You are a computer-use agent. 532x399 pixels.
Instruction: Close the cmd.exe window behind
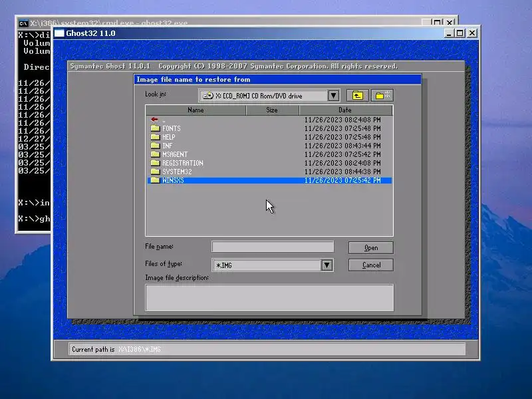pos(450,23)
